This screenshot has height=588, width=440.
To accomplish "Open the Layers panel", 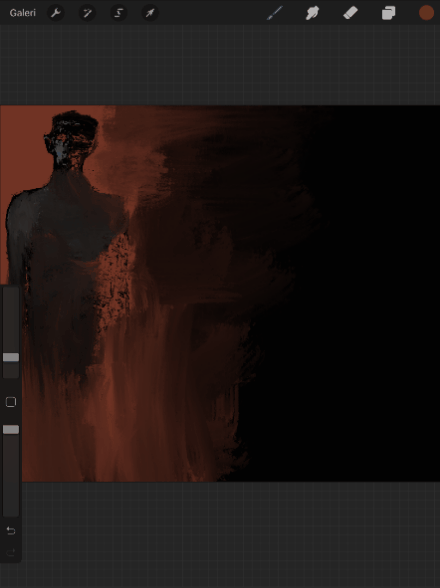I will [388, 13].
